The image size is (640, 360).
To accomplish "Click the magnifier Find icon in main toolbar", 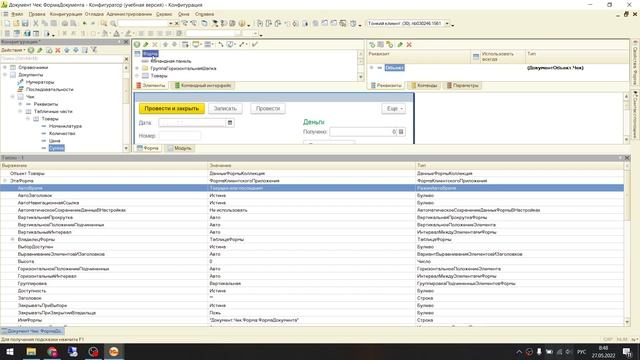I will point(113,24).
